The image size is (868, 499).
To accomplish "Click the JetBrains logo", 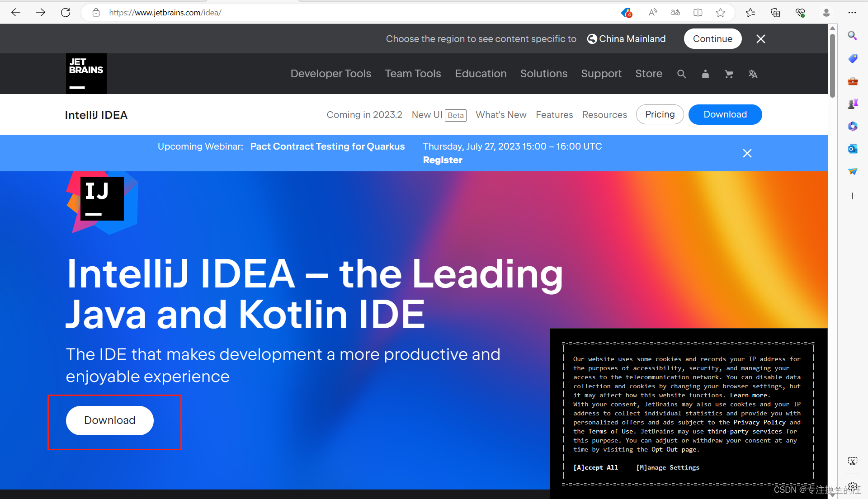I will (x=86, y=74).
